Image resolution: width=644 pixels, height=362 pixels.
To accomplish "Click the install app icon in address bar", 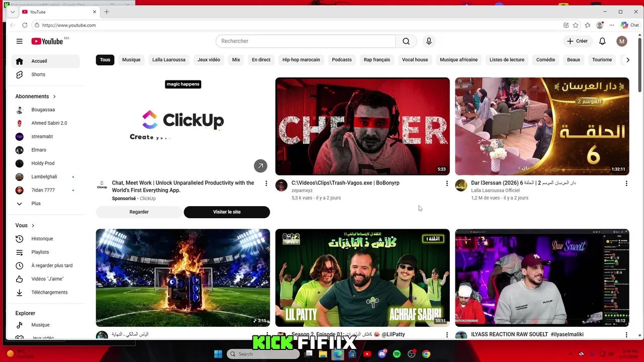I will [x=566, y=25].
